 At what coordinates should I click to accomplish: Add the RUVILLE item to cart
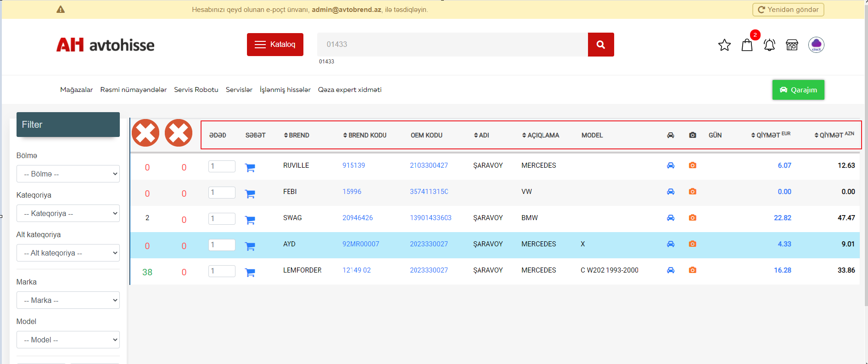[x=250, y=168]
